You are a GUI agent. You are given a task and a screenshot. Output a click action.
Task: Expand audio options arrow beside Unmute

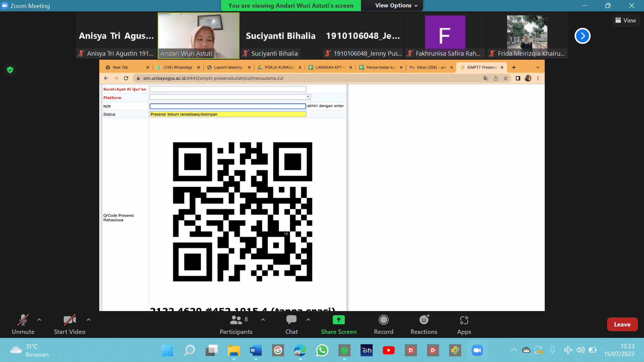click(x=39, y=320)
